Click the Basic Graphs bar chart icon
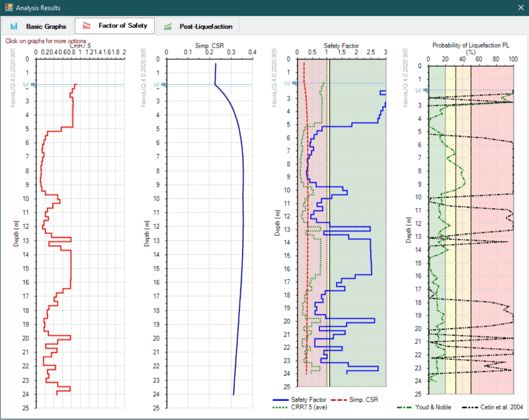The width and height of the screenshot is (529, 420). point(14,26)
